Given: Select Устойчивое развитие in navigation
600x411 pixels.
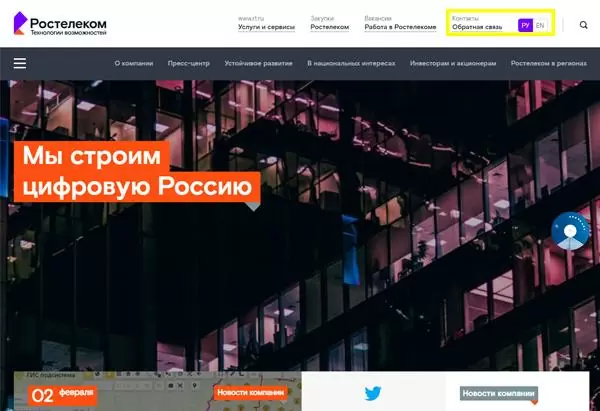Looking at the screenshot, I should coord(258,63).
